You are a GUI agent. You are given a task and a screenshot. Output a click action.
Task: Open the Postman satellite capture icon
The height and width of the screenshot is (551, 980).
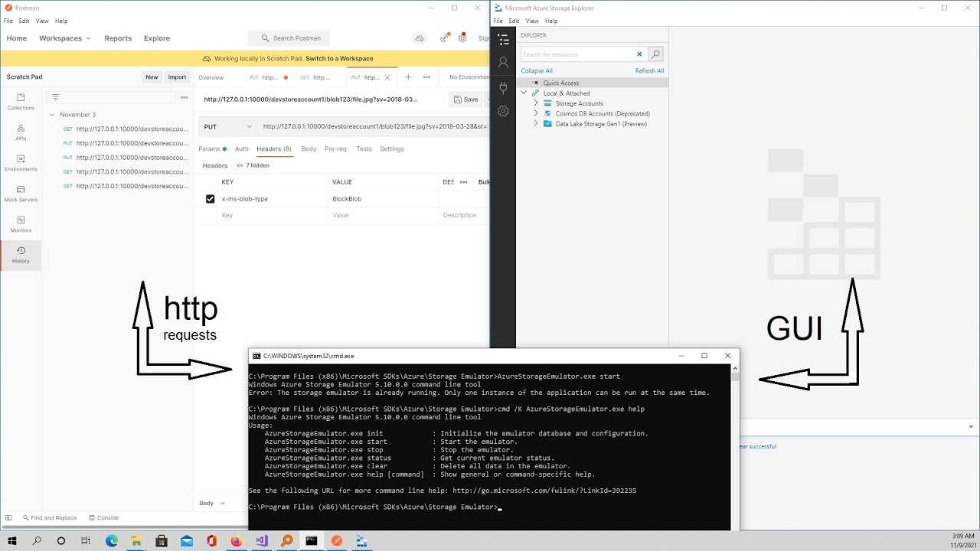pos(444,38)
